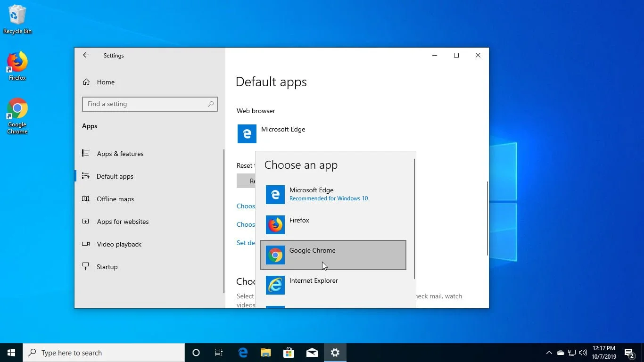
Task: Select the Internet Explorer icon in the list
Action: click(x=275, y=285)
